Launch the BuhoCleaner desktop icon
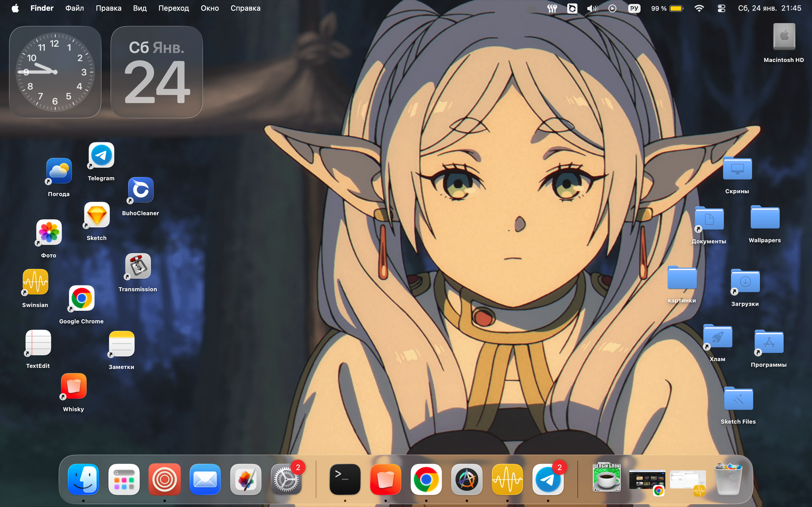 pos(141,190)
